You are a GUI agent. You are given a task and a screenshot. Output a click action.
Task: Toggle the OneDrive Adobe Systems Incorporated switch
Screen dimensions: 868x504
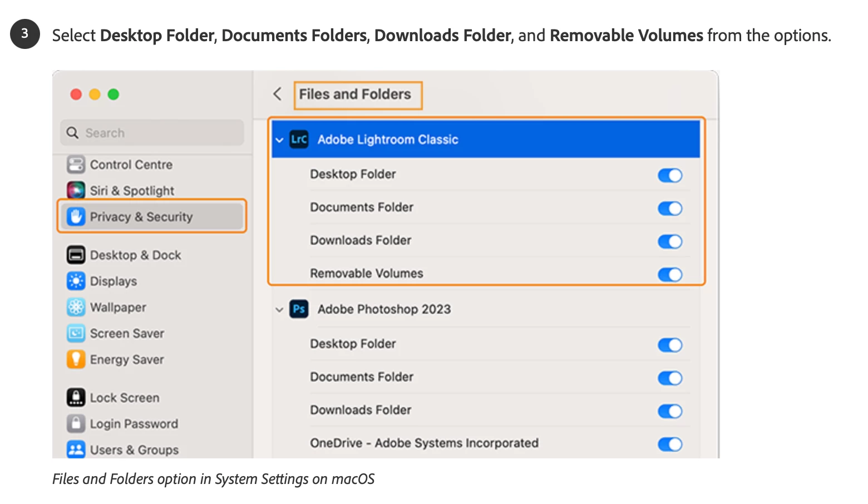670,444
